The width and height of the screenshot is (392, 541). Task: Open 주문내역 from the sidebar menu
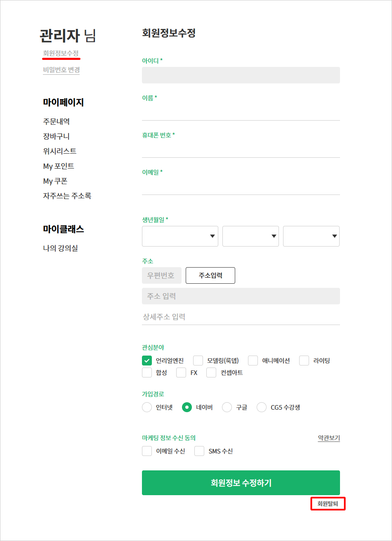tap(56, 121)
